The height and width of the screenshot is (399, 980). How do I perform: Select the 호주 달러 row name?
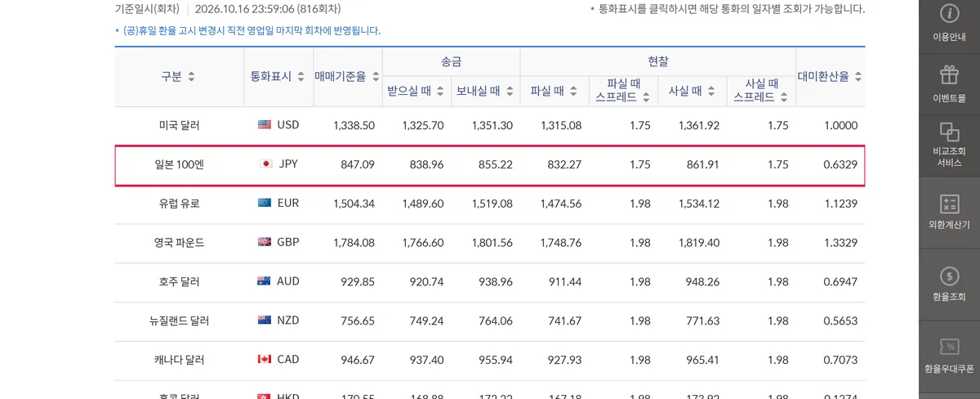[179, 282]
